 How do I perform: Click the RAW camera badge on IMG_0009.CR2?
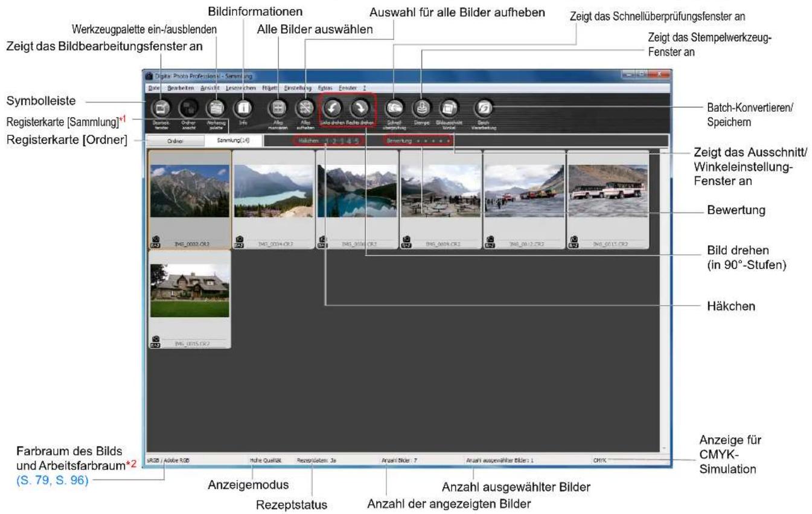coord(406,242)
